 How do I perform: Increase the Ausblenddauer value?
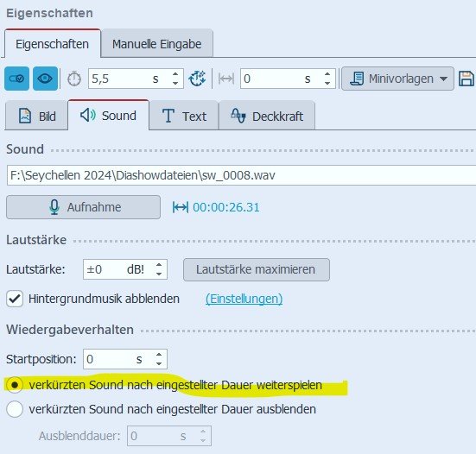tap(203, 432)
